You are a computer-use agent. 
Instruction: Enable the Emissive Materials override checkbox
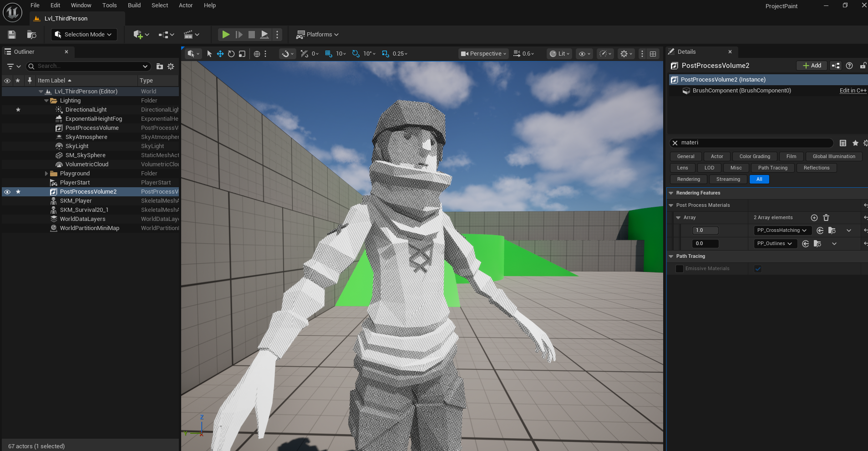[680, 269]
